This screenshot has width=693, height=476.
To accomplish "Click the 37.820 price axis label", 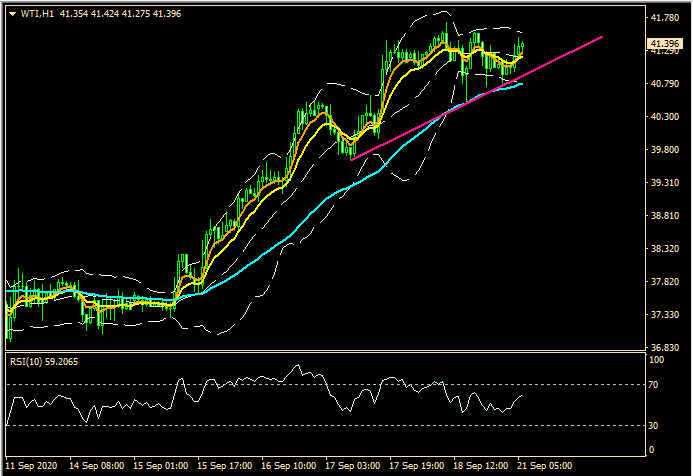I will click(663, 282).
